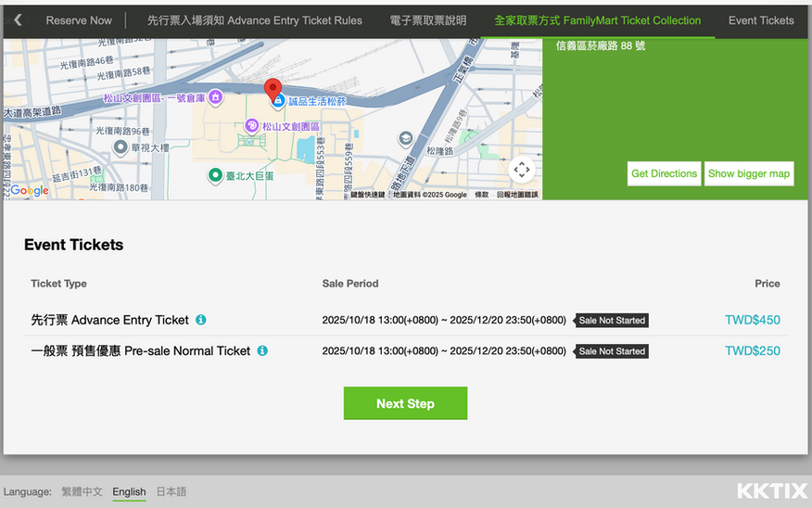Click Sale Not Started badge for Pre-sale Normal
Viewport: 812px width, 508px height.
click(x=611, y=351)
